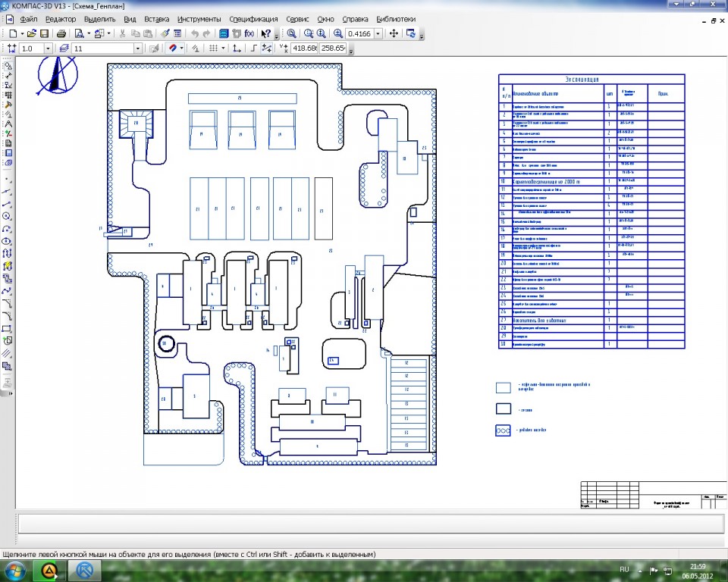Click the refresh view icon

(410, 33)
